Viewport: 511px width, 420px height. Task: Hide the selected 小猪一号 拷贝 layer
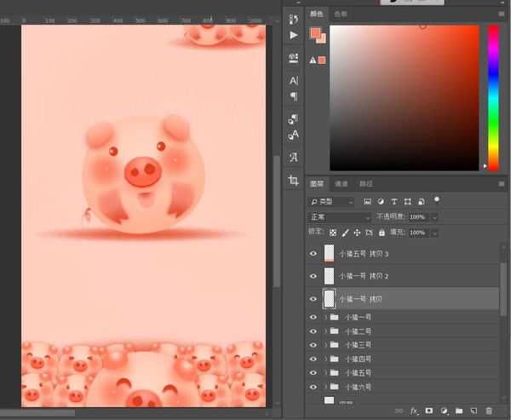coord(313,298)
